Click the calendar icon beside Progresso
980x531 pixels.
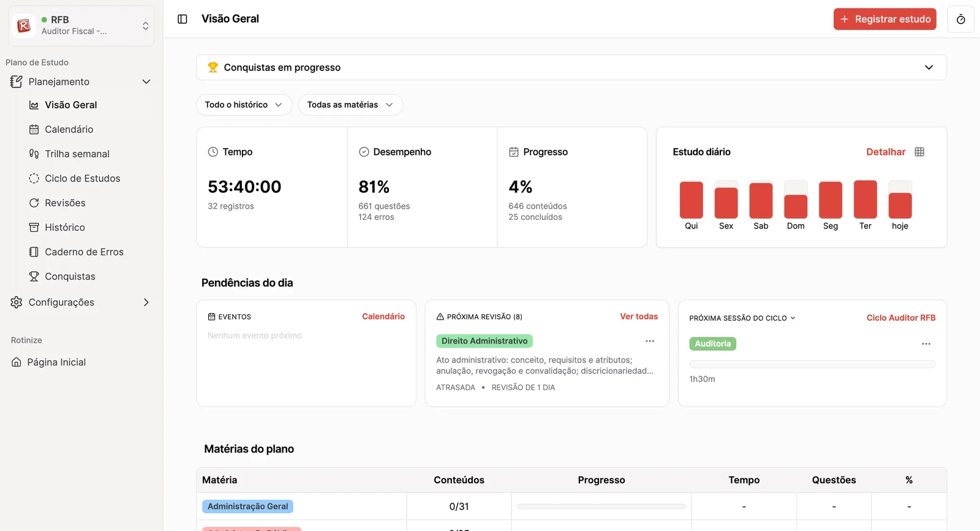514,152
